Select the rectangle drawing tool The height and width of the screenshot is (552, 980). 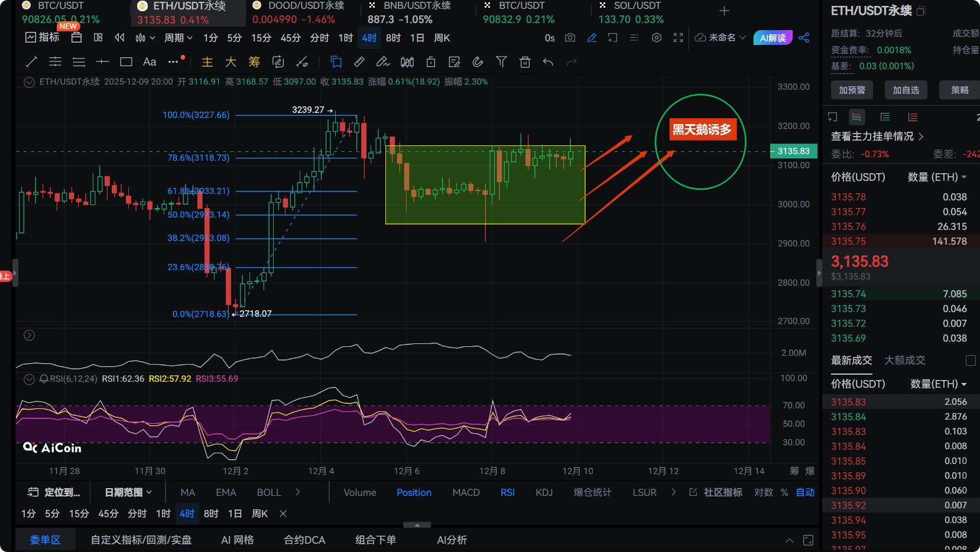click(x=126, y=62)
